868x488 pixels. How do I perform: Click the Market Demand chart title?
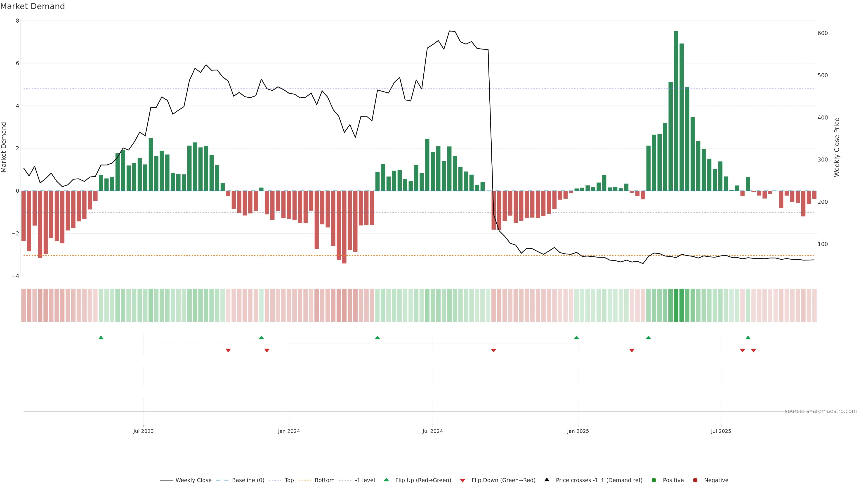tap(32, 6)
